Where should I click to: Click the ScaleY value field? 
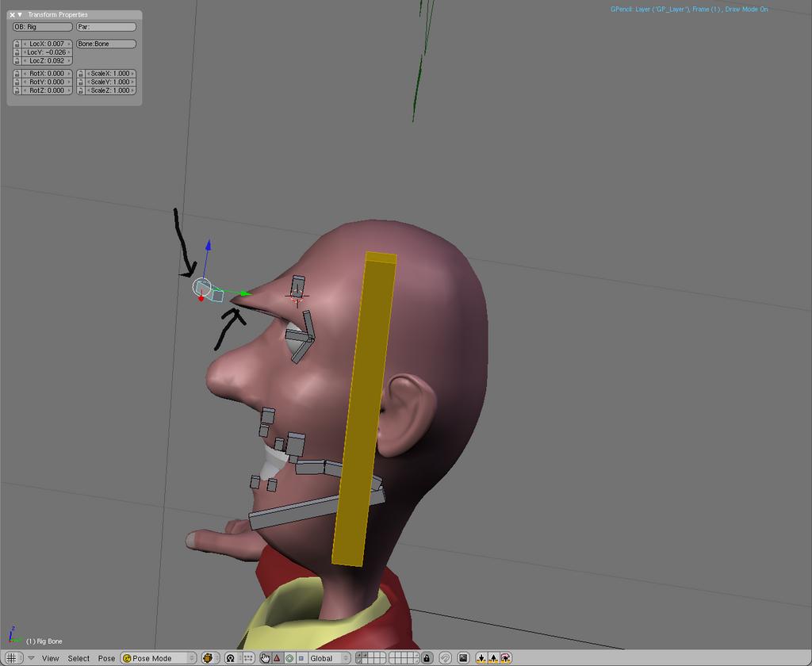click(x=110, y=82)
